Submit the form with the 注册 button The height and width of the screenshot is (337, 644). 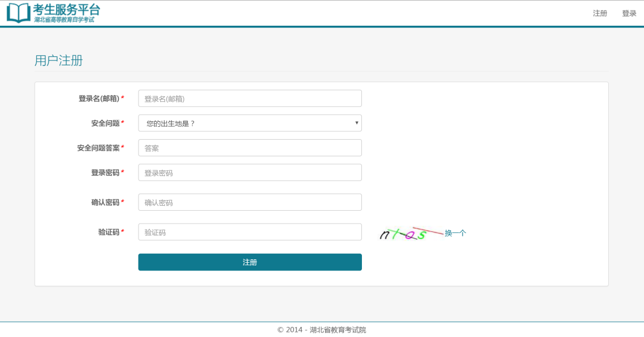point(250,262)
